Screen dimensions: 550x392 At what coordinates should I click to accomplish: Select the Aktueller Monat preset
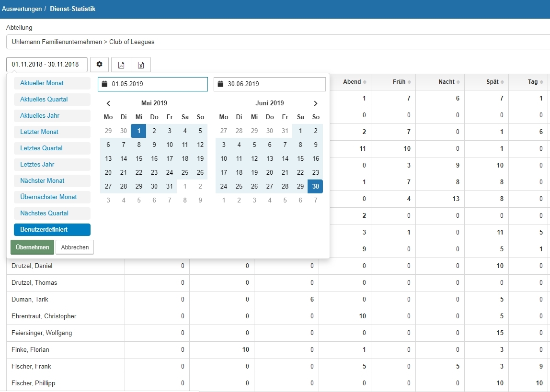(52, 83)
